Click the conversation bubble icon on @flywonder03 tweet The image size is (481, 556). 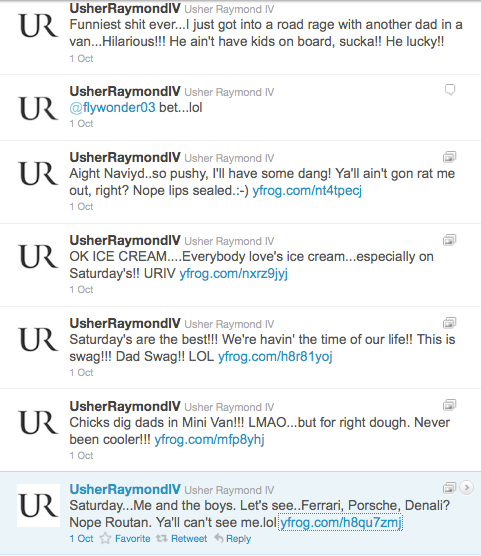tap(450, 90)
